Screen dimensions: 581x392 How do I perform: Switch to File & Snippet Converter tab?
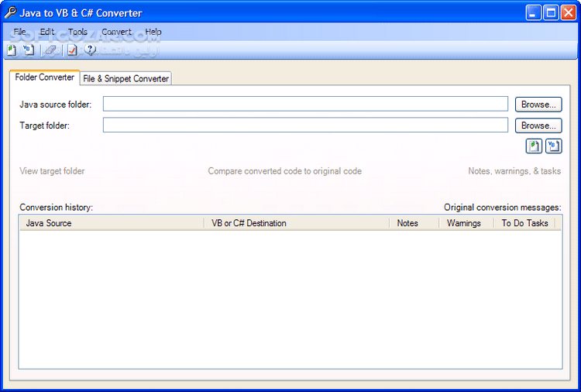click(x=125, y=78)
